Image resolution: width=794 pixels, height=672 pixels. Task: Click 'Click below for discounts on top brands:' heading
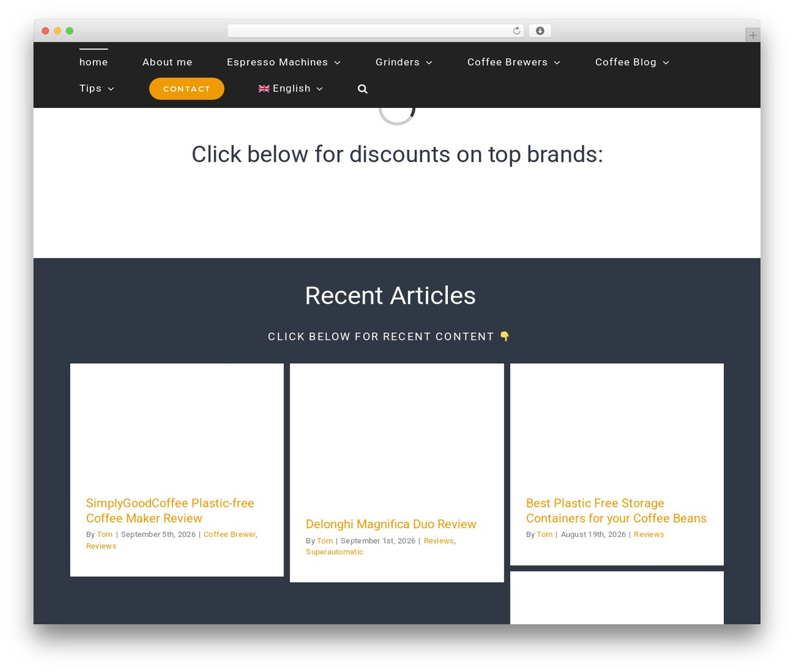(x=397, y=154)
